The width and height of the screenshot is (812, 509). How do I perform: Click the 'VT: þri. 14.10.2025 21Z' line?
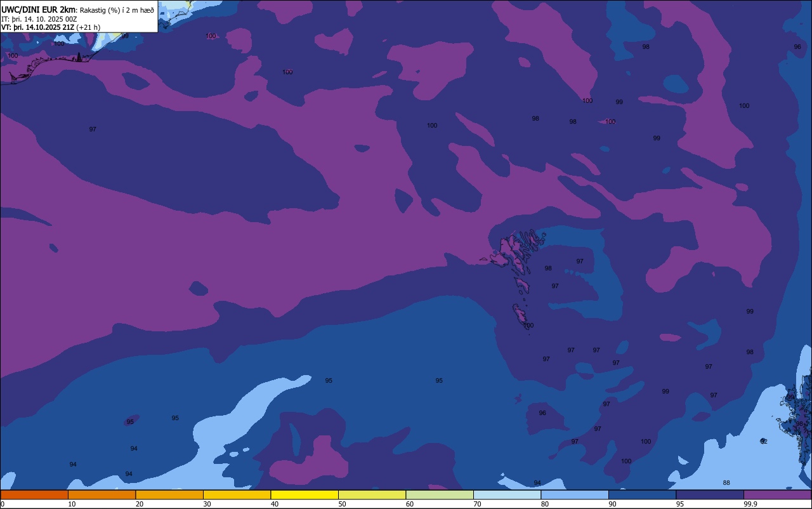pos(38,27)
